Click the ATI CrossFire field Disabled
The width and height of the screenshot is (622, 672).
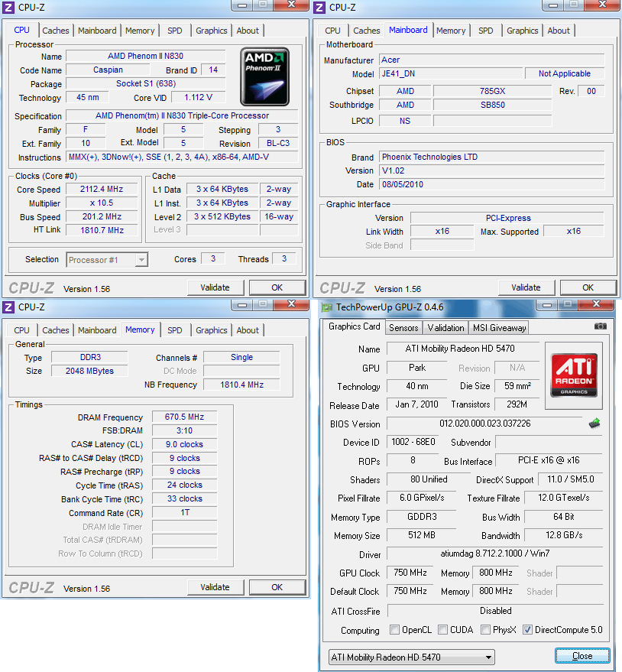[x=495, y=610]
